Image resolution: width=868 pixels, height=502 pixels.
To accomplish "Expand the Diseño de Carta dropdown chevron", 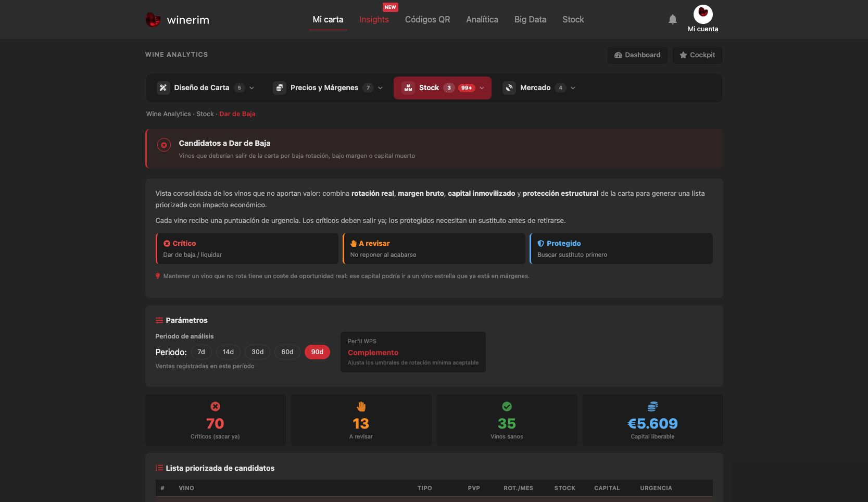I will coord(252,88).
